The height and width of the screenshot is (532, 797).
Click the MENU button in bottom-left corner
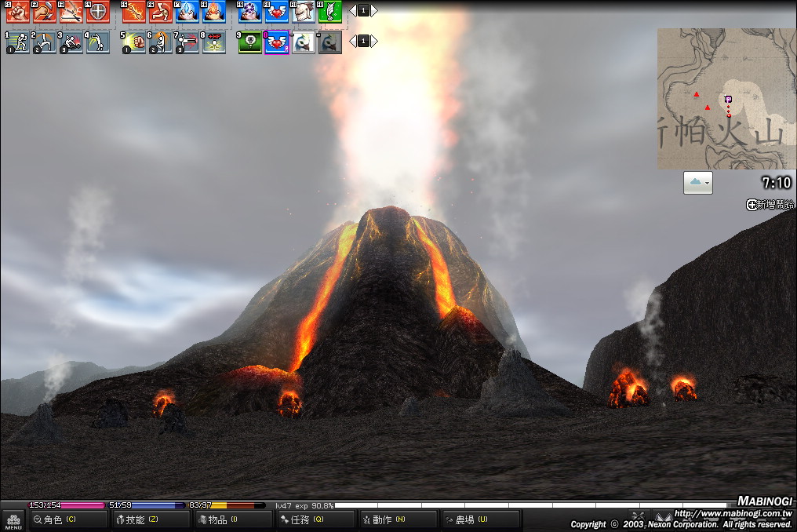(x=13, y=519)
